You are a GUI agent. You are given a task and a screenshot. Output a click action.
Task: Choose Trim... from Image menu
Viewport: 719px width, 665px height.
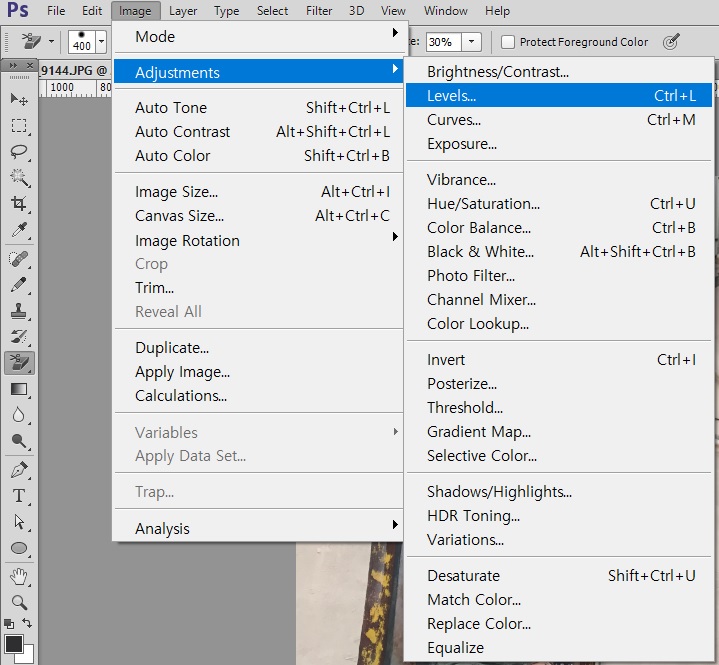point(259,288)
